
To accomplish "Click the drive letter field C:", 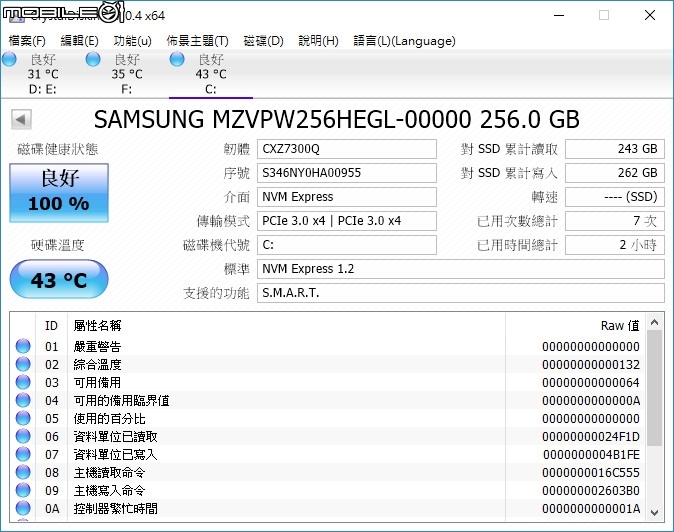I will coord(347,245).
